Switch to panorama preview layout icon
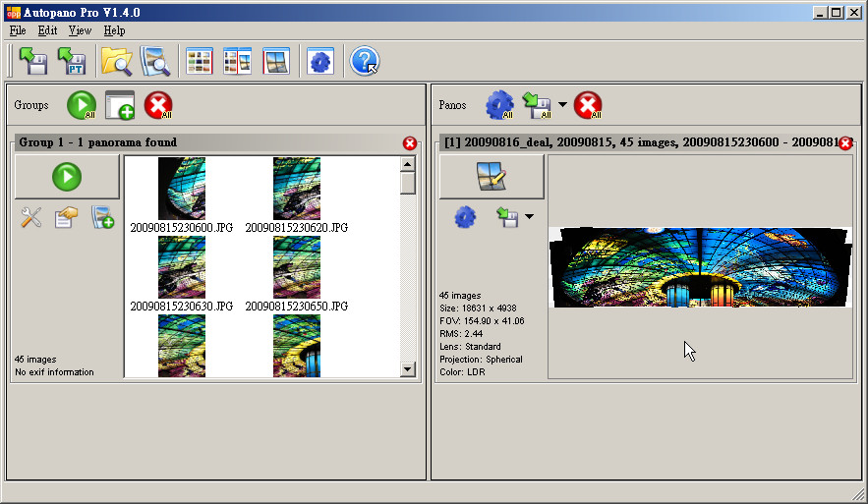 click(x=276, y=61)
